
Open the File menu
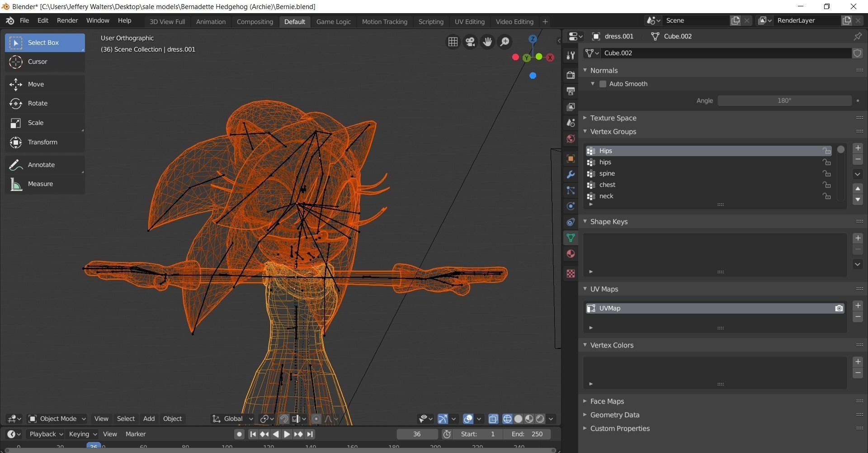point(24,21)
